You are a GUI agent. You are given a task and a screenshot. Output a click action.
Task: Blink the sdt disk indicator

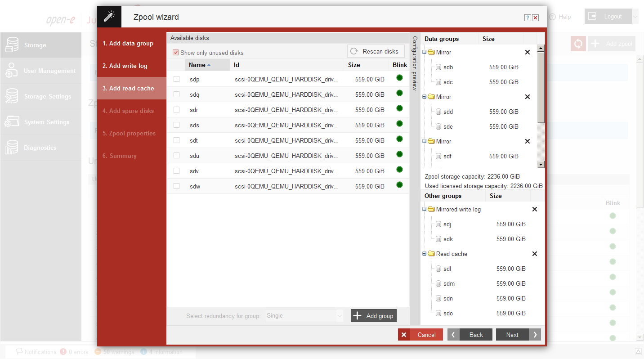click(x=399, y=139)
